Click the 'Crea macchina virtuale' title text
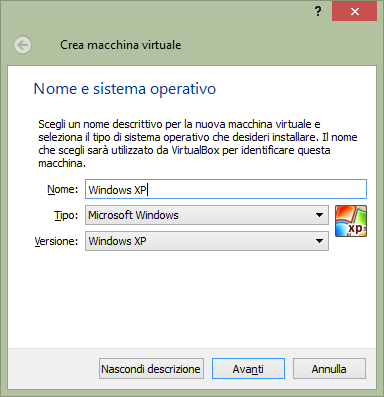The height and width of the screenshot is (397, 384). click(121, 45)
